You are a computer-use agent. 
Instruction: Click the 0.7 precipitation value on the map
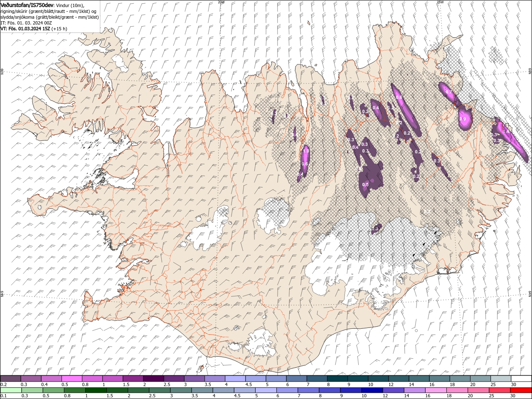pyautogui.click(x=448, y=92)
